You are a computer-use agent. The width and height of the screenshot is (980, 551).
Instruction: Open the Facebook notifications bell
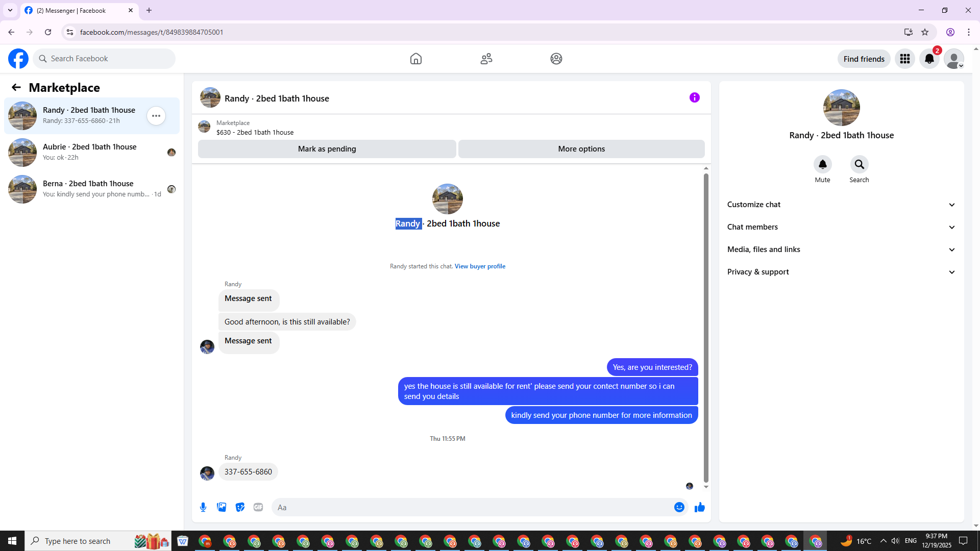coord(929,59)
